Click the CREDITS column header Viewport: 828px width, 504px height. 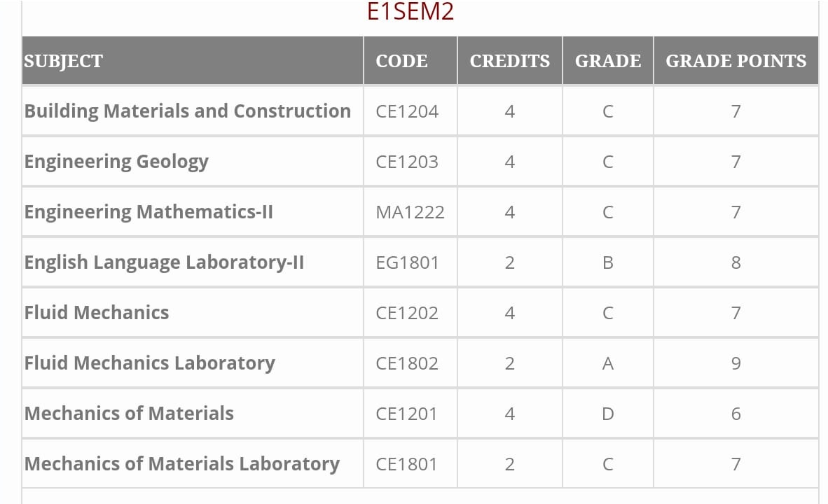[x=509, y=61]
